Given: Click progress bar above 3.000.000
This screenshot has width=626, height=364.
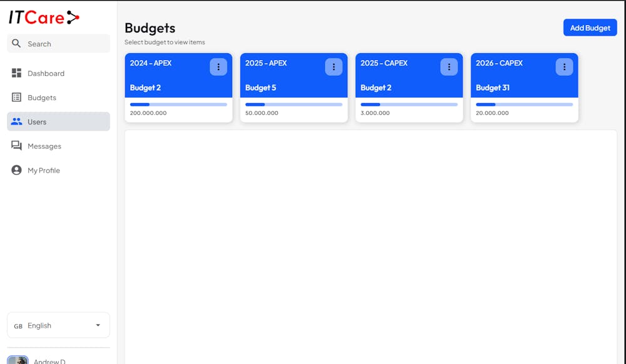Looking at the screenshot, I should (x=409, y=104).
